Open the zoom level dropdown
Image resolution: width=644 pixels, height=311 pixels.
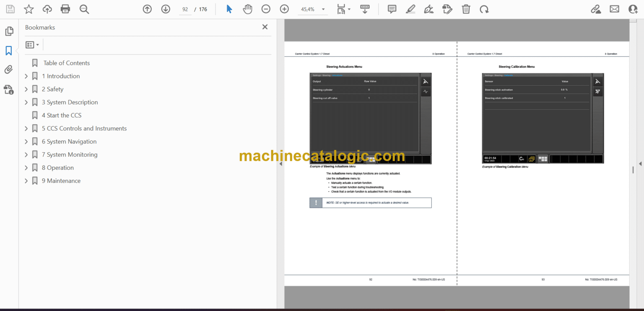323,9
